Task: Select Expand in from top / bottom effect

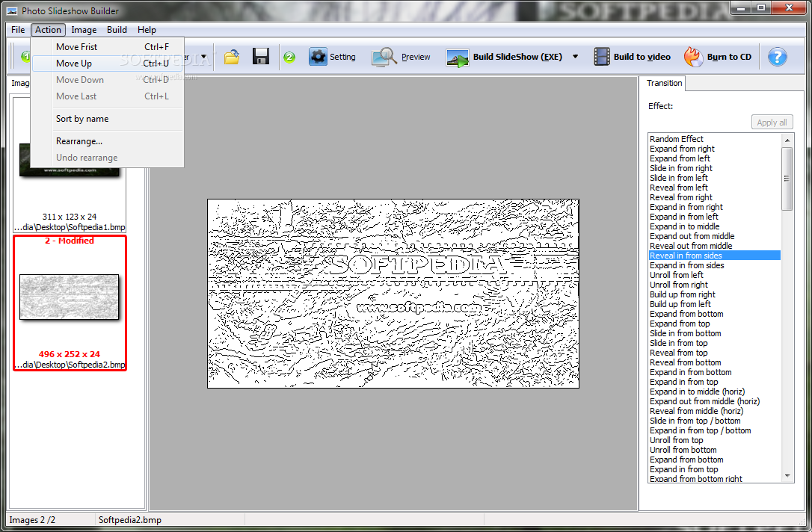Action: [714, 430]
